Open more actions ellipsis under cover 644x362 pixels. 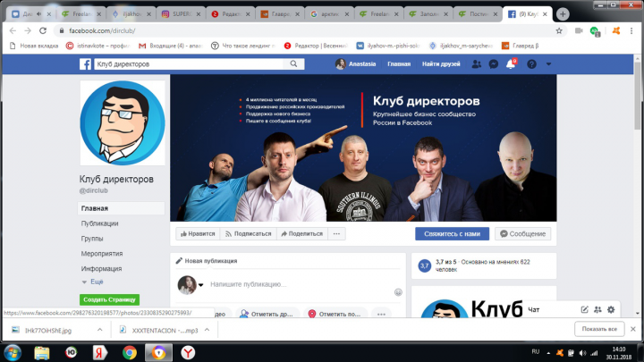coord(336,234)
